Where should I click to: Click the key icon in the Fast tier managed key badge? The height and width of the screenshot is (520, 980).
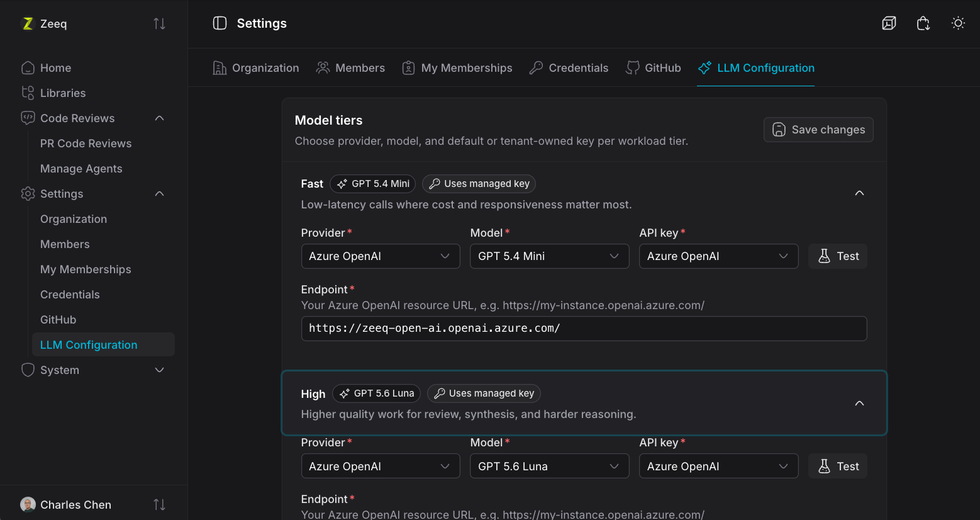pyautogui.click(x=435, y=184)
